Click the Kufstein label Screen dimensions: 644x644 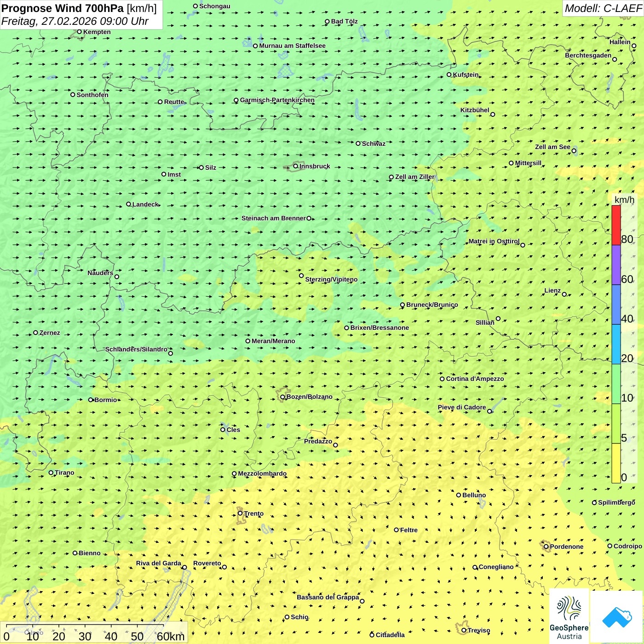466,75
